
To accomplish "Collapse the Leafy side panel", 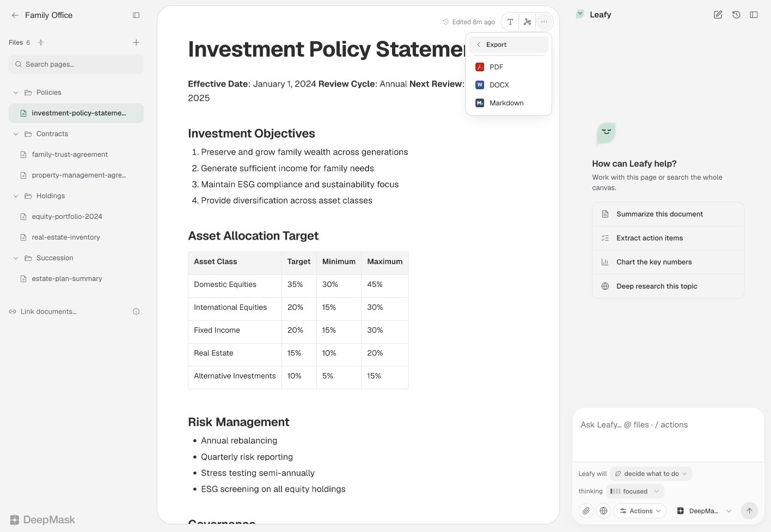I will [x=754, y=15].
